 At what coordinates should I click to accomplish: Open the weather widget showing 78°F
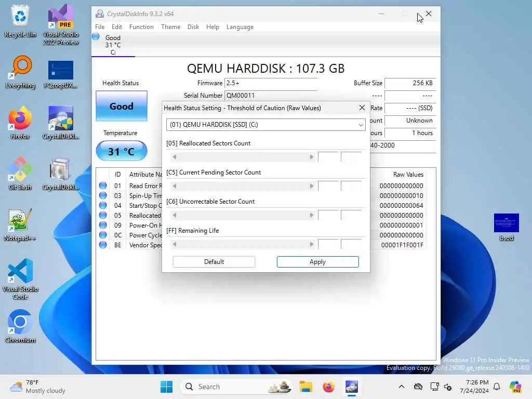pyautogui.click(x=37, y=387)
